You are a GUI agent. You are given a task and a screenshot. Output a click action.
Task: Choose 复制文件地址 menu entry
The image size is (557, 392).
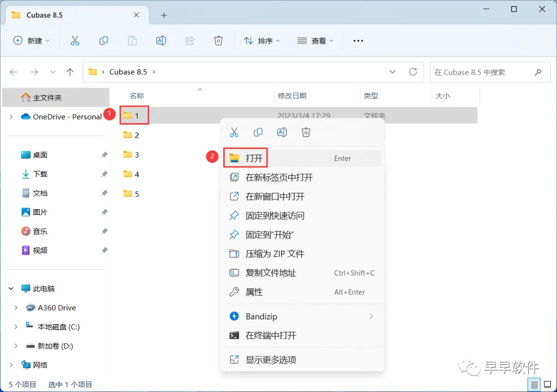(x=302, y=273)
